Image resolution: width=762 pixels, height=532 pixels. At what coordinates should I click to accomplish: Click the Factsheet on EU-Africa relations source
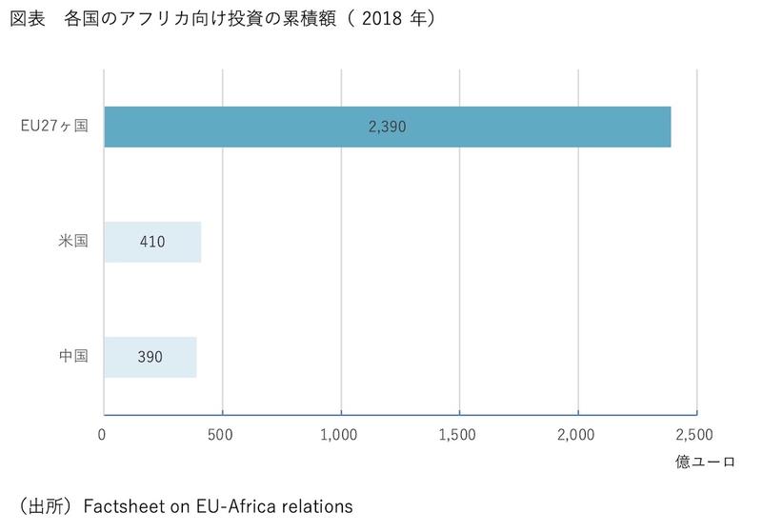click(x=217, y=505)
